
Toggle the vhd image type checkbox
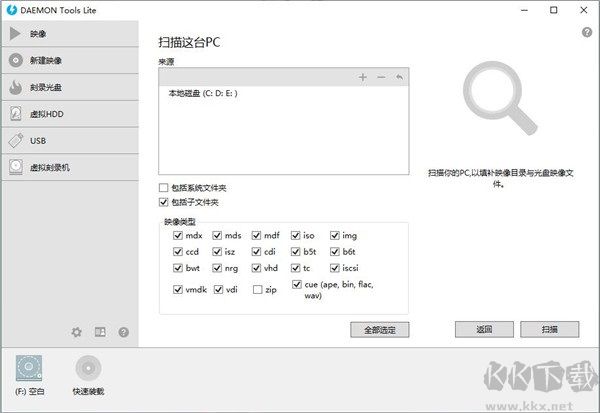[x=256, y=268]
